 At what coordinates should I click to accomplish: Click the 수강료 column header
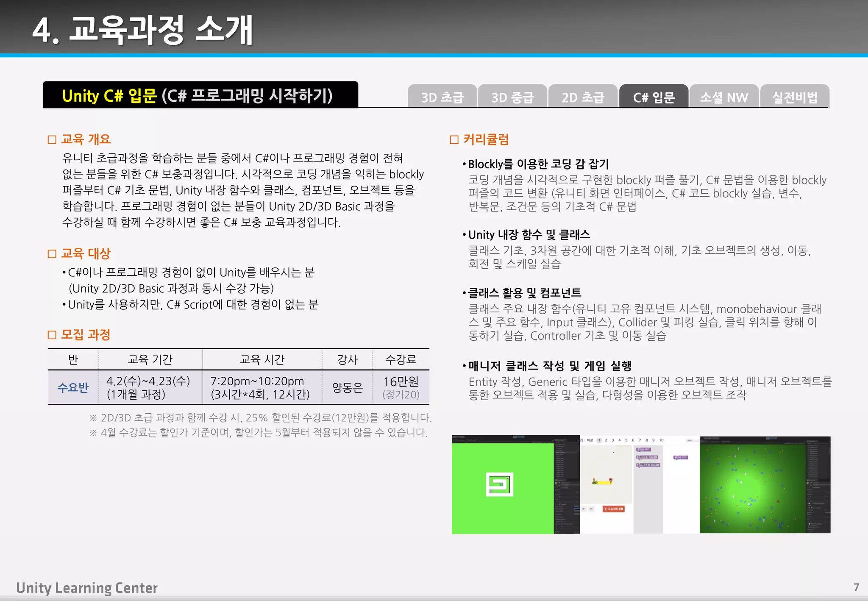(401, 359)
